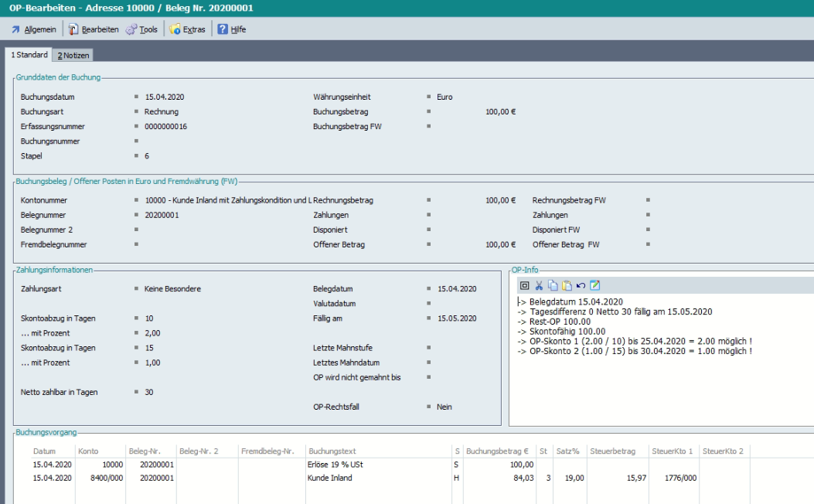Image resolution: width=814 pixels, height=504 pixels.
Task: Select the Kunde Inland booking row
Action: pos(329,478)
